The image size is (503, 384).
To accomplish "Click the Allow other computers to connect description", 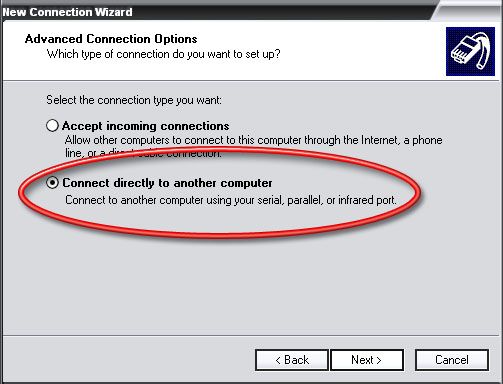I will coord(253,146).
